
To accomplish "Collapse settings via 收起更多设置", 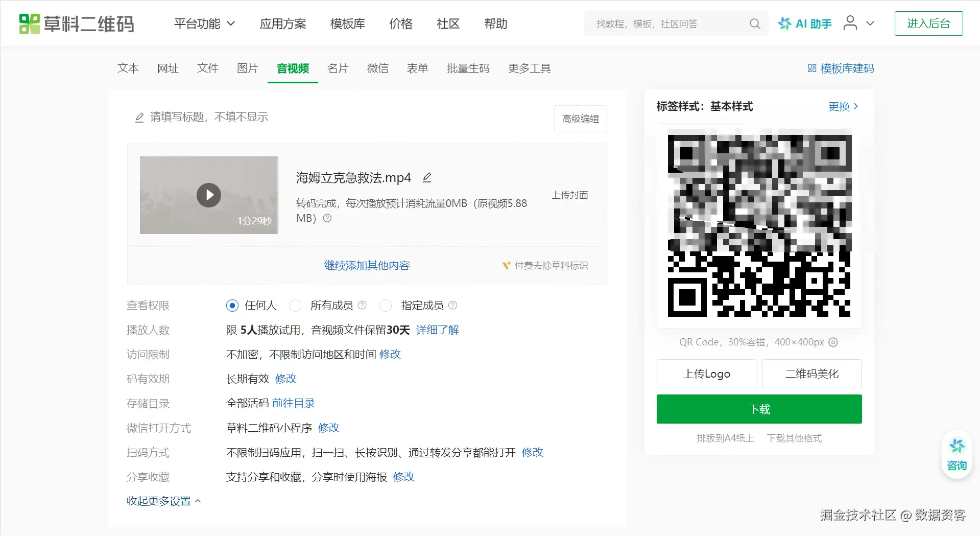I will (x=164, y=501).
